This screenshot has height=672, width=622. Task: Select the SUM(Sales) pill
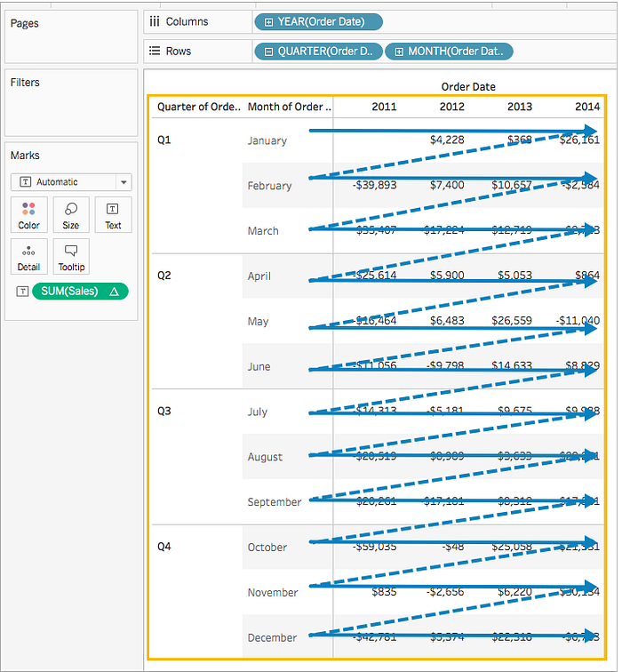pyautogui.click(x=80, y=292)
